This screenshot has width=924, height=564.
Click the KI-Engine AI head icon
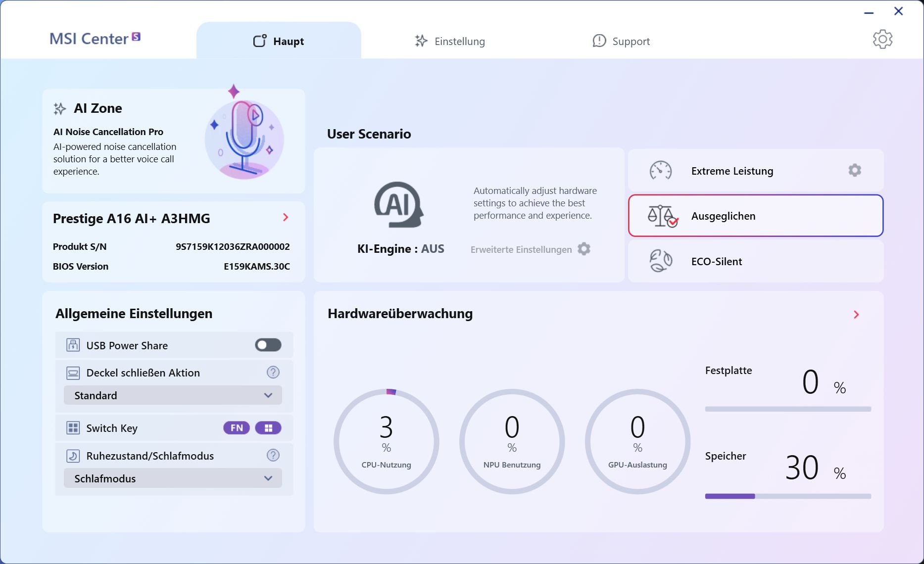click(x=399, y=205)
